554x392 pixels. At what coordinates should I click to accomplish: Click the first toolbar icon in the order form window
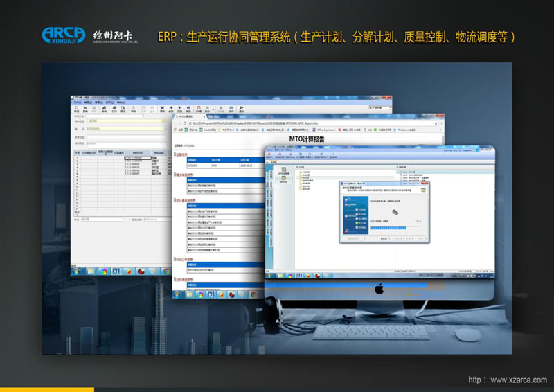76,109
